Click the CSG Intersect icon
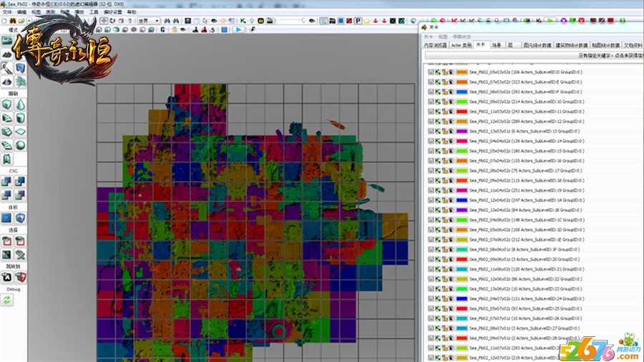The height and width of the screenshot is (362, 644). tap(7, 195)
